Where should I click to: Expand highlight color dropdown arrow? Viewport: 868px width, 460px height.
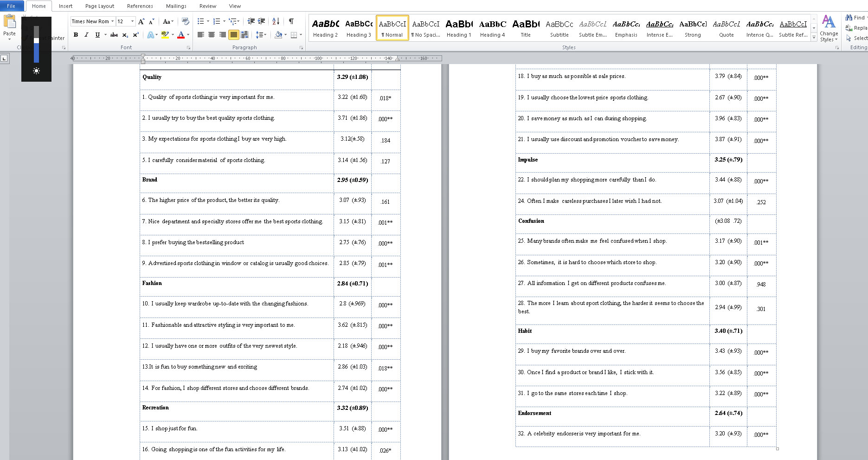pos(173,35)
